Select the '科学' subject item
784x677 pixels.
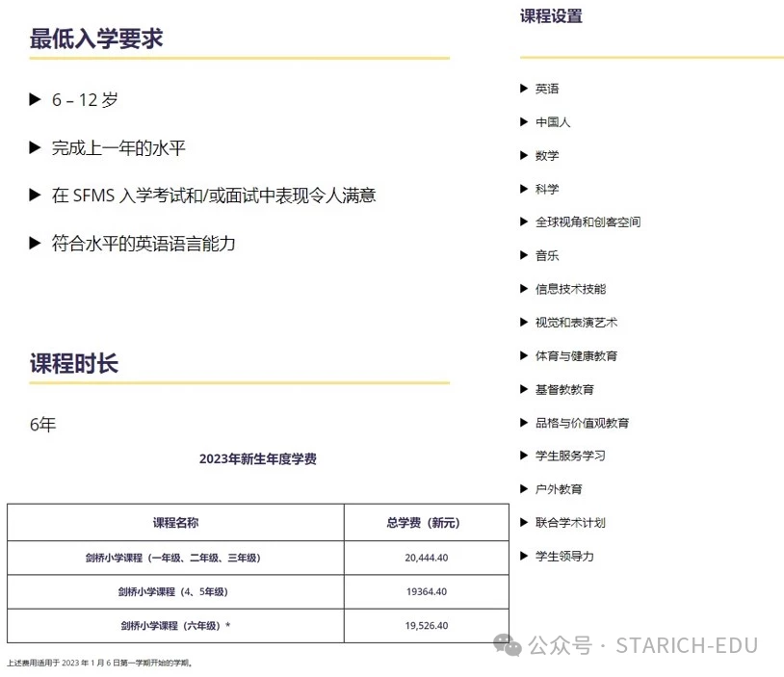[547, 189]
